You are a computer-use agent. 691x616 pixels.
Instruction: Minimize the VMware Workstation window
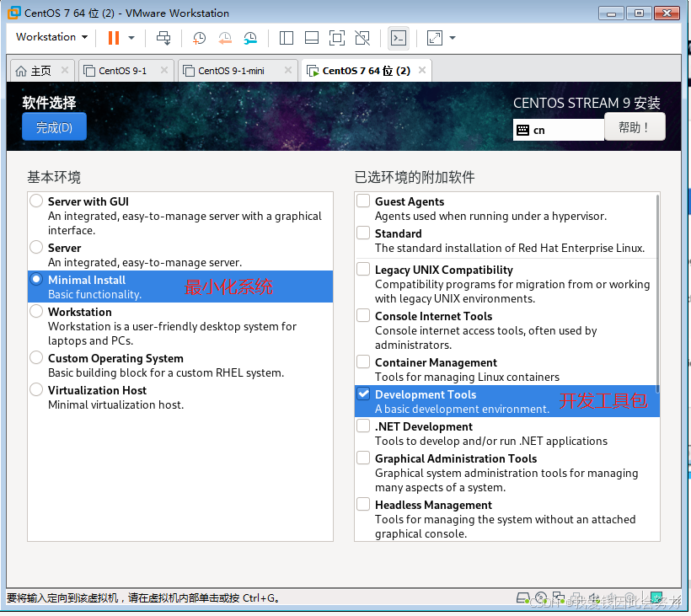(x=611, y=13)
